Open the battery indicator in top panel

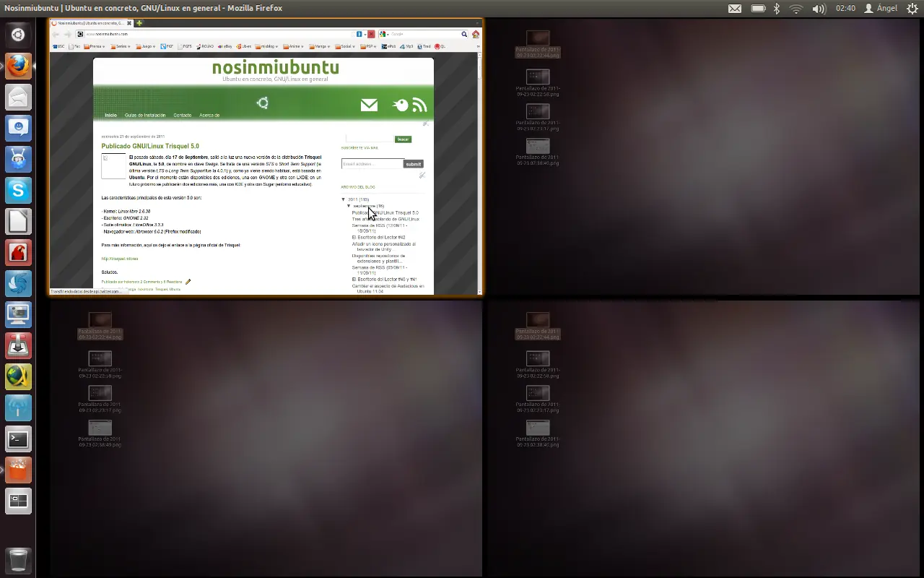[758, 9]
